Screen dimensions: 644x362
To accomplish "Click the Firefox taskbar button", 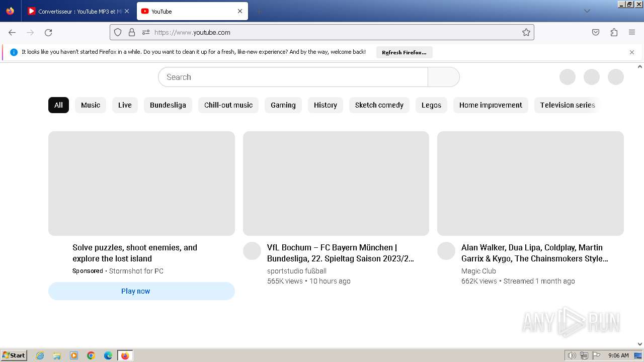I will pos(125,355).
